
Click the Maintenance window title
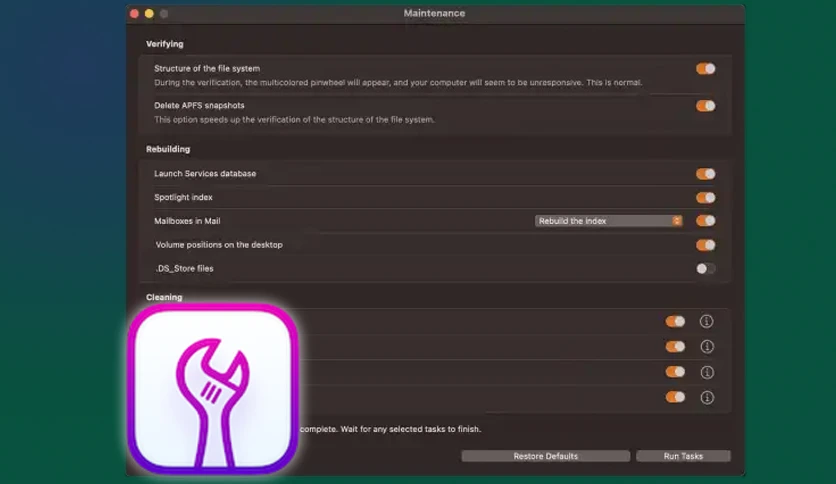point(434,13)
